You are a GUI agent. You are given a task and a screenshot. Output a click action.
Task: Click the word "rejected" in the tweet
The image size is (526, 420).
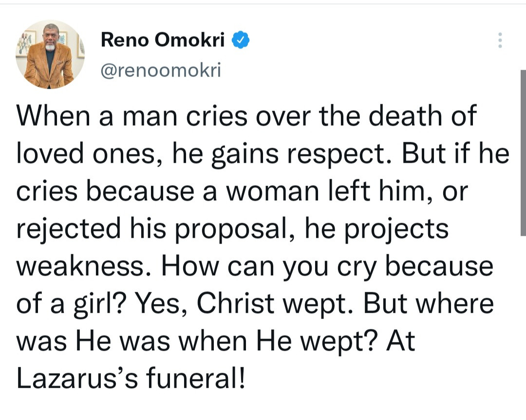click(x=68, y=229)
